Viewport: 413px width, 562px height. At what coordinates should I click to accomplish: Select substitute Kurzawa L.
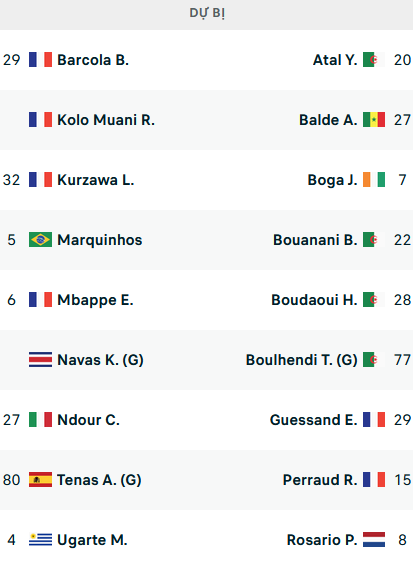tap(96, 180)
